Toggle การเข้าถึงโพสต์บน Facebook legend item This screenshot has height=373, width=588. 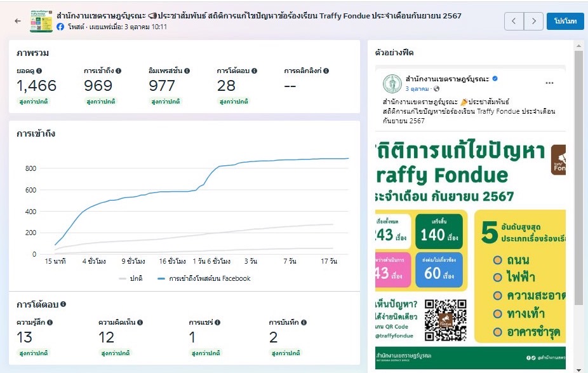click(x=204, y=278)
